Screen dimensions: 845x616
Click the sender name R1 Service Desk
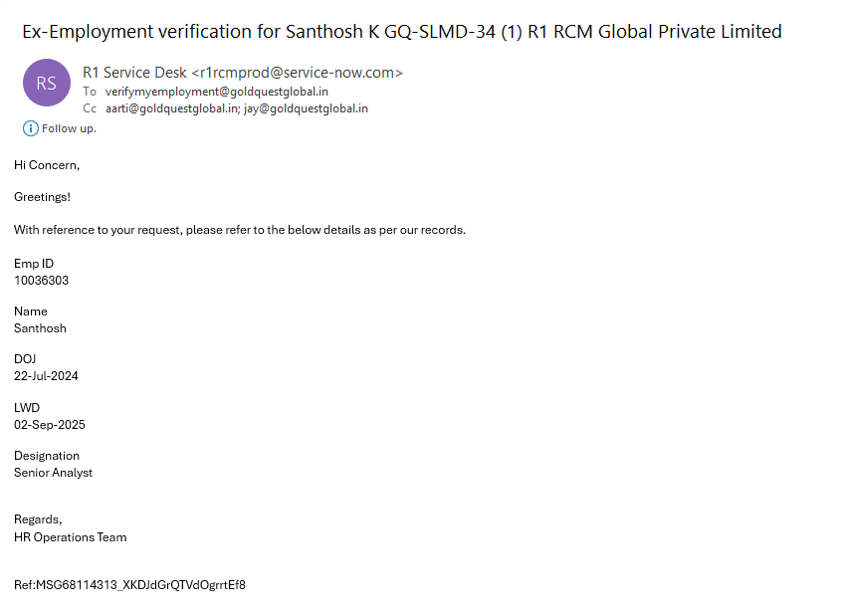pyautogui.click(x=134, y=73)
